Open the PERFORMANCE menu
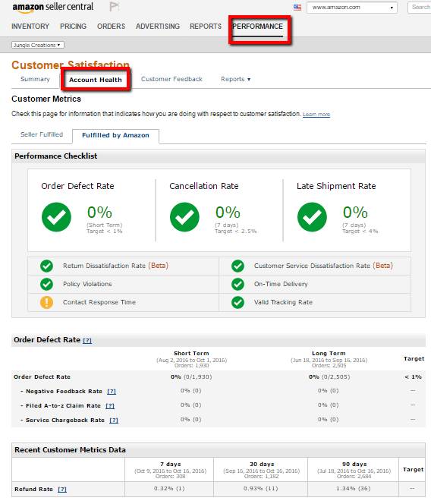 point(257,27)
